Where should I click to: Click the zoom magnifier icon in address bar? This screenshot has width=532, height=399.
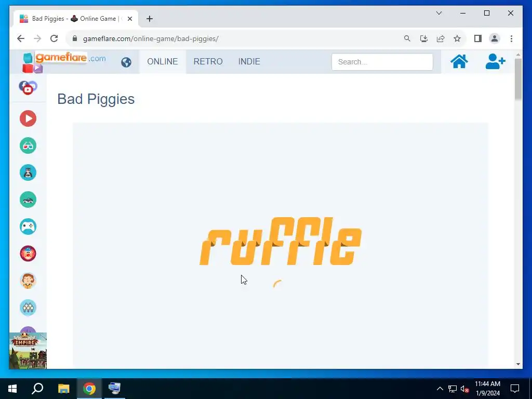407,38
